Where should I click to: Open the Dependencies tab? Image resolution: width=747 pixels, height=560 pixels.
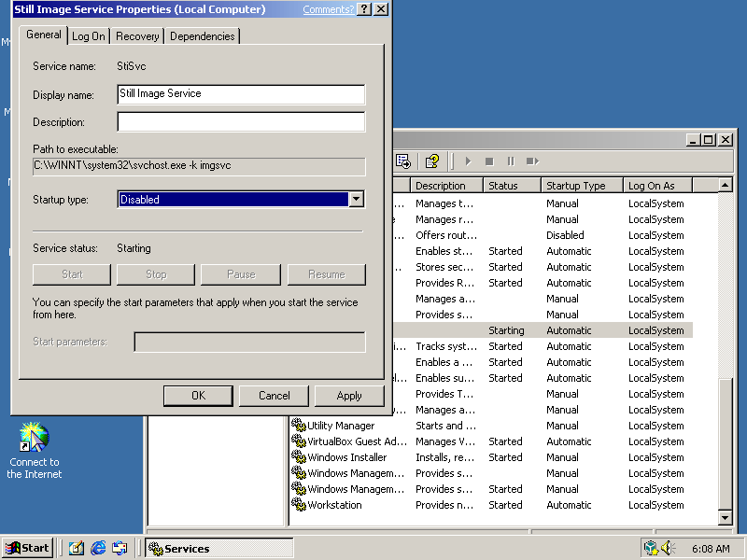(x=203, y=36)
